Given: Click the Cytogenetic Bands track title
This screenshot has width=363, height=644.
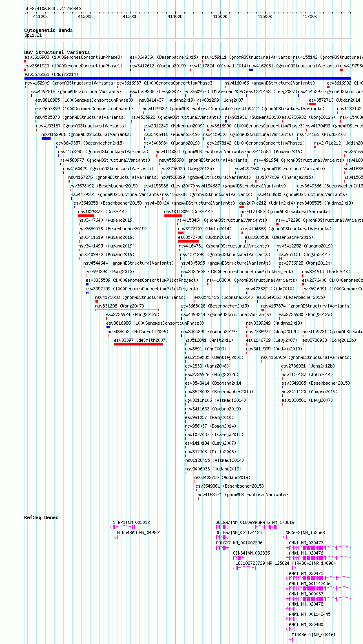Looking at the screenshot, I should (48, 30).
